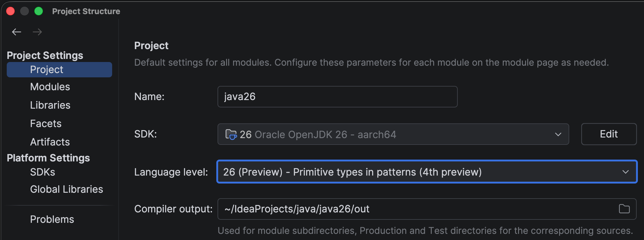Close the Project Structure window

click(11, 11)
